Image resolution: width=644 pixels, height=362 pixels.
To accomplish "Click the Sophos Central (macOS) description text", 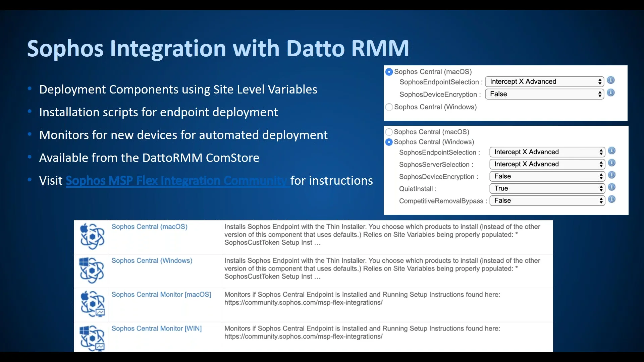I will pyautogui.click(x=382, y=235).
